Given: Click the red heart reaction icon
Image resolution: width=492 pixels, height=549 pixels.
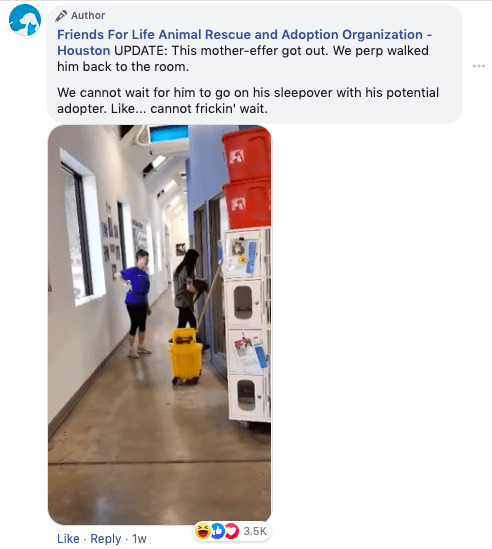Looking at the screenshot, I should pos(231,531).
